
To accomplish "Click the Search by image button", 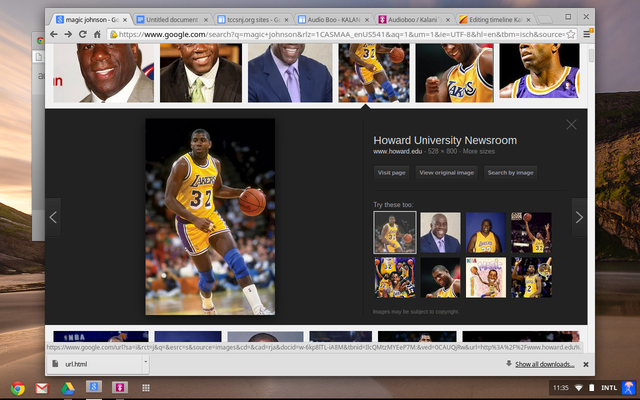I will tap(510, 173).
